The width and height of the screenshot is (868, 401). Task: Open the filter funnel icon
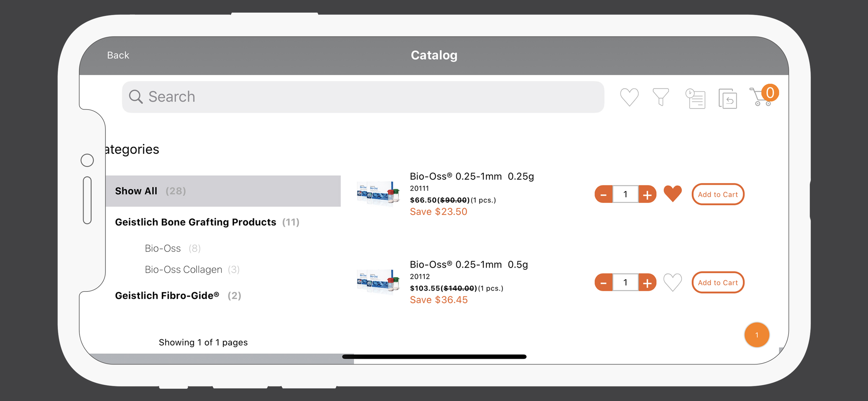pyautogui.click(x=660, y=97)
